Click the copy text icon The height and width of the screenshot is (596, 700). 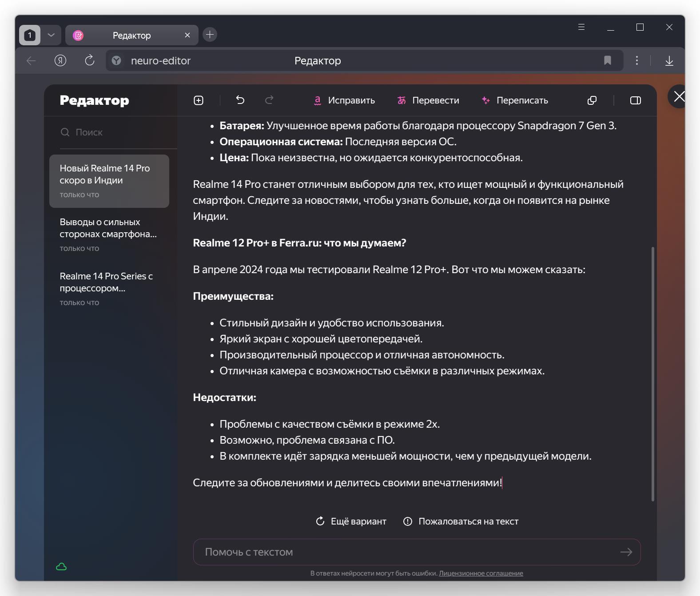[x=592, y=100]
